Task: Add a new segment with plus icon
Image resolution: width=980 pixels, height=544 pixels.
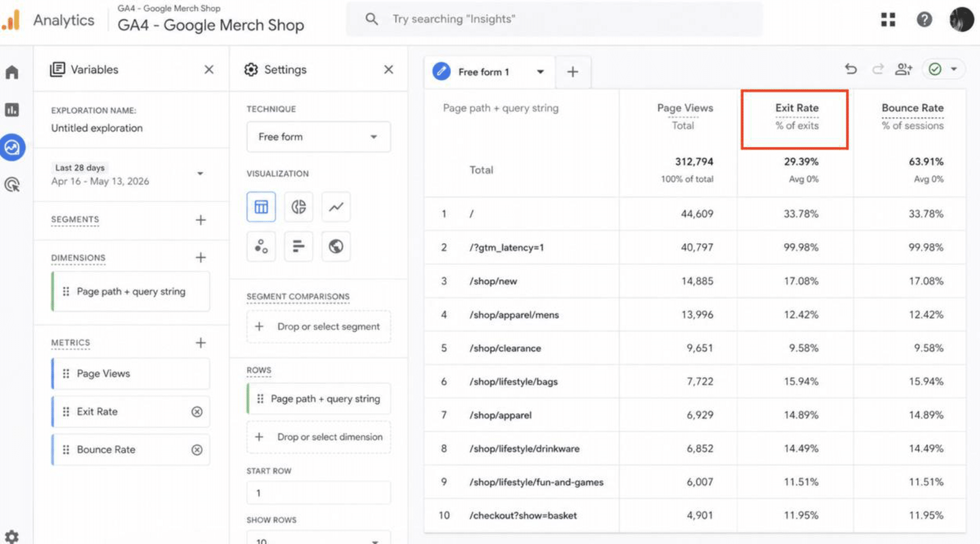Action: [200, 220]
